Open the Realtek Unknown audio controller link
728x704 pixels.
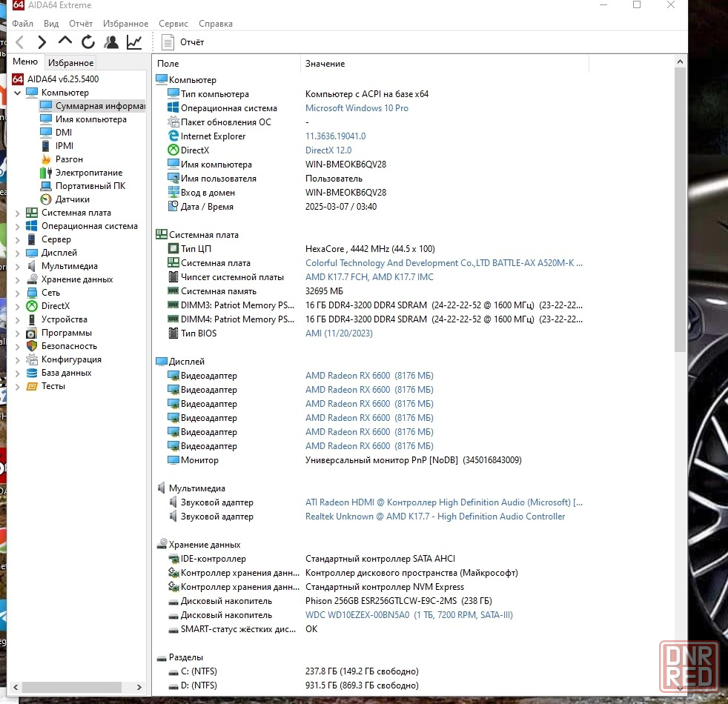point(435,517)
